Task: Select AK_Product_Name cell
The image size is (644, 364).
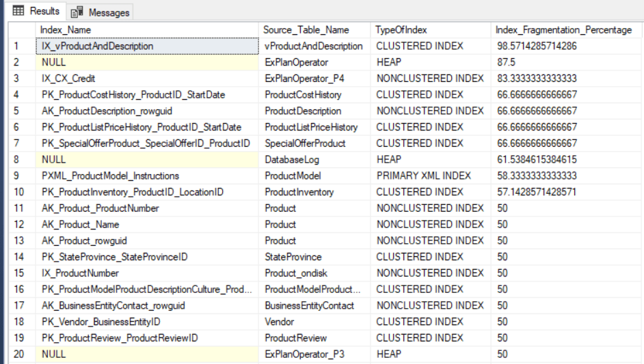Action: 147,225
